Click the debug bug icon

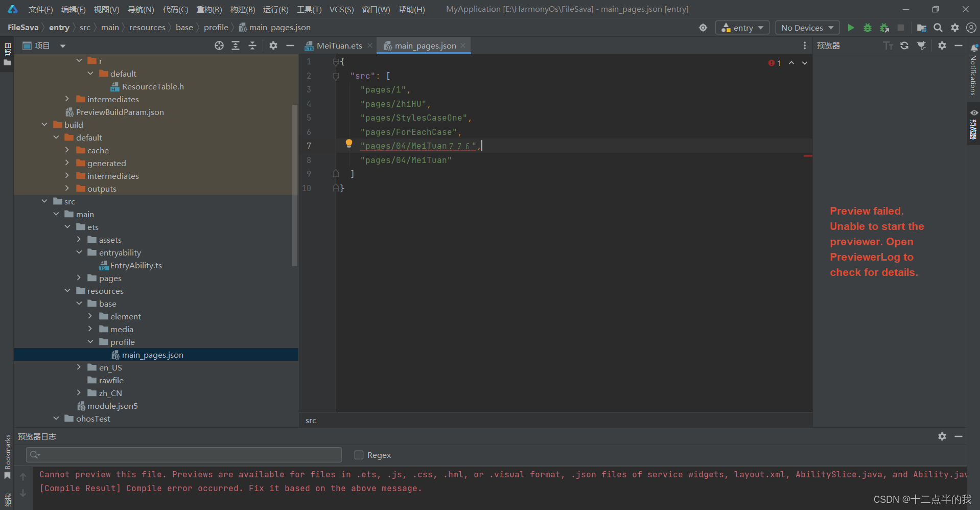[x=868, y=28]
